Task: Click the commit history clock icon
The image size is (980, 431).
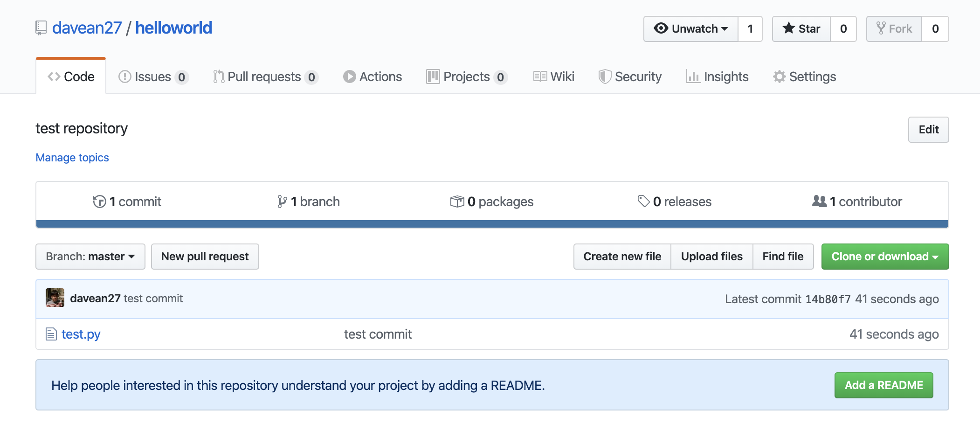Action: click(x=99, y=202)
